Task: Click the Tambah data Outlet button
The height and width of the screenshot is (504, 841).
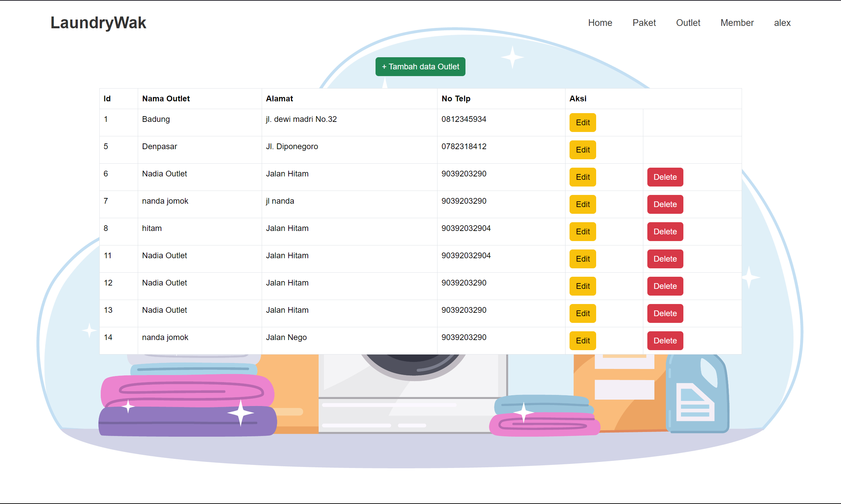Action: click(x=420, y=67)
